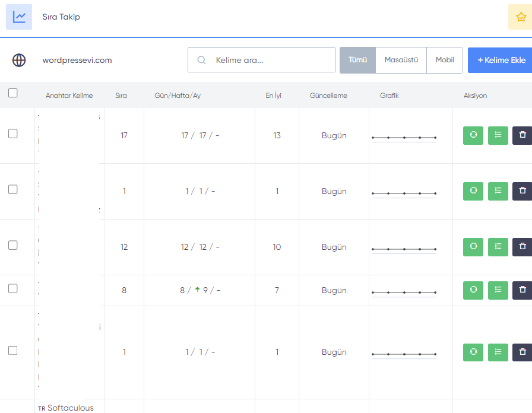This screenshot has height=413, width=532.
Task: Click best rank value 7
Action: 277,290
